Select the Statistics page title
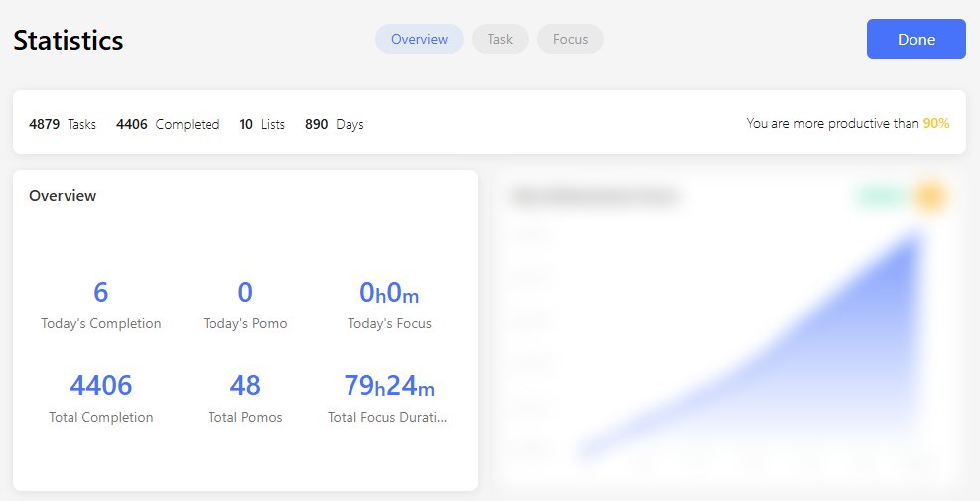Image resolution: width=980 pixels, height=501 pixels. [x=69, y=40]
